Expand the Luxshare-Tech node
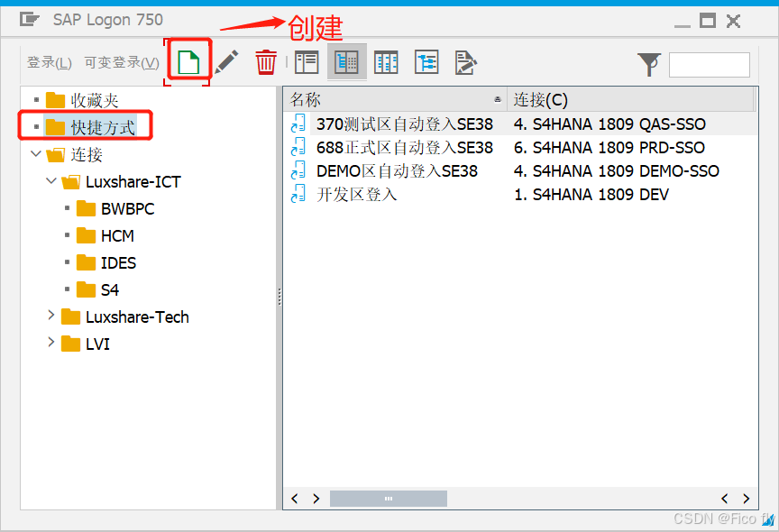 50,315
